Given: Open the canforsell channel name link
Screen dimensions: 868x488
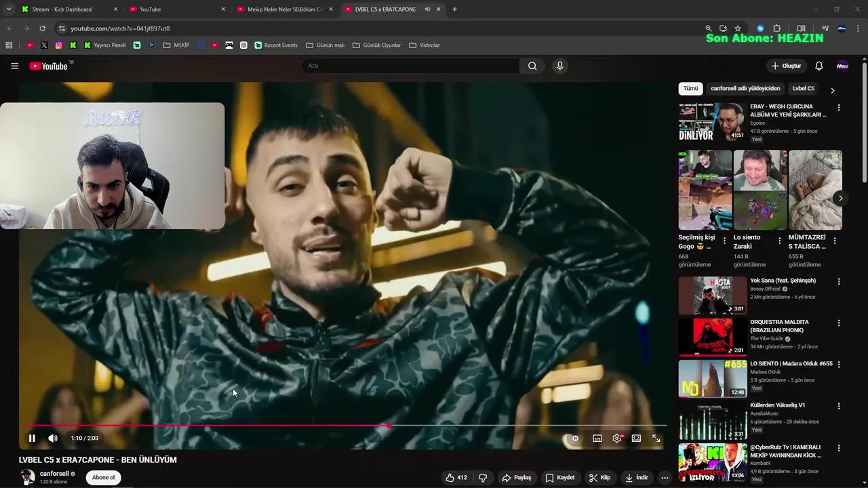Looking at the screenshot, I should (x=54, y=474).
